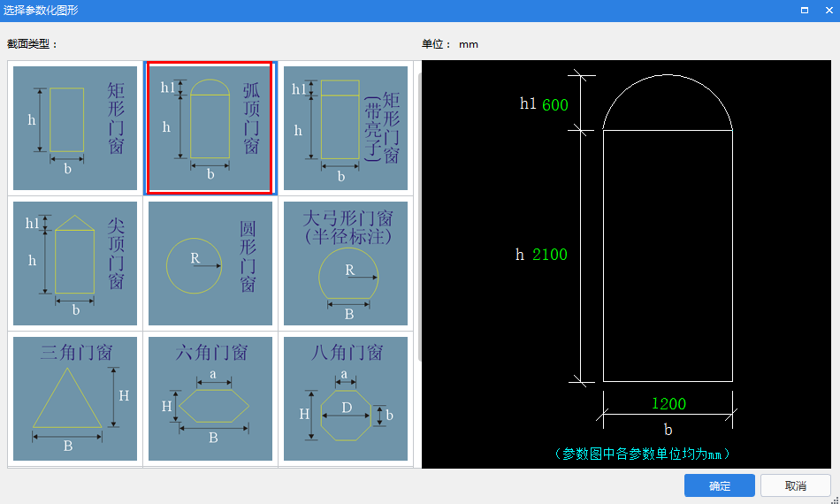Click the 单位 mm label
The height and width of the screenshot is (504, 840).
pyautogui.click(x=450, y=44)
